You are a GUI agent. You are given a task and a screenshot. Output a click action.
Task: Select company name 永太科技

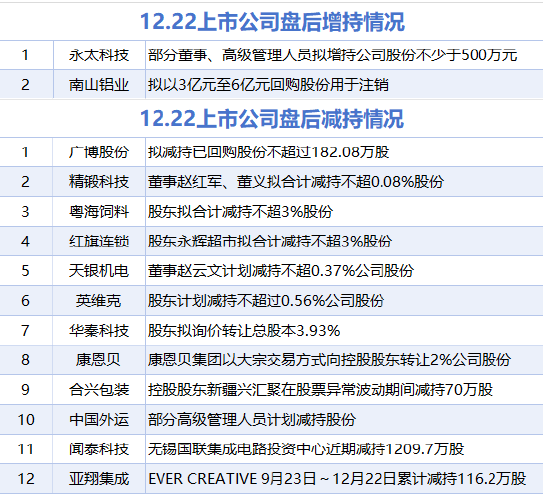click(x=99, y=55)
